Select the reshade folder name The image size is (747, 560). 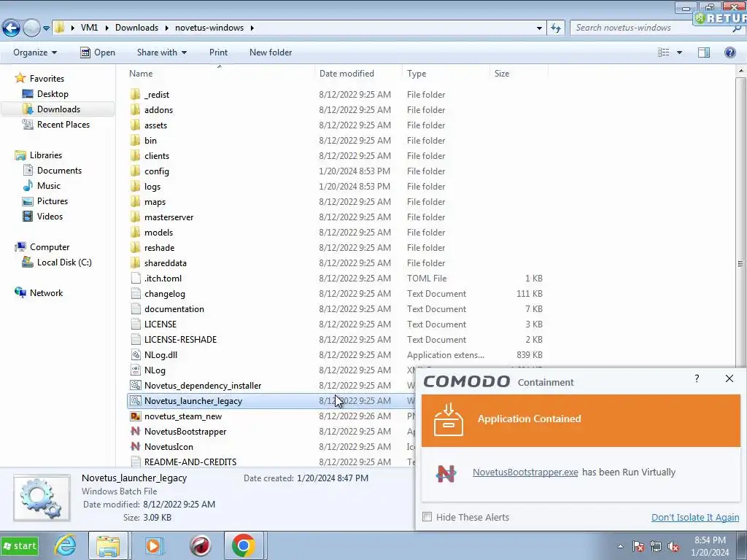(160, 248)
